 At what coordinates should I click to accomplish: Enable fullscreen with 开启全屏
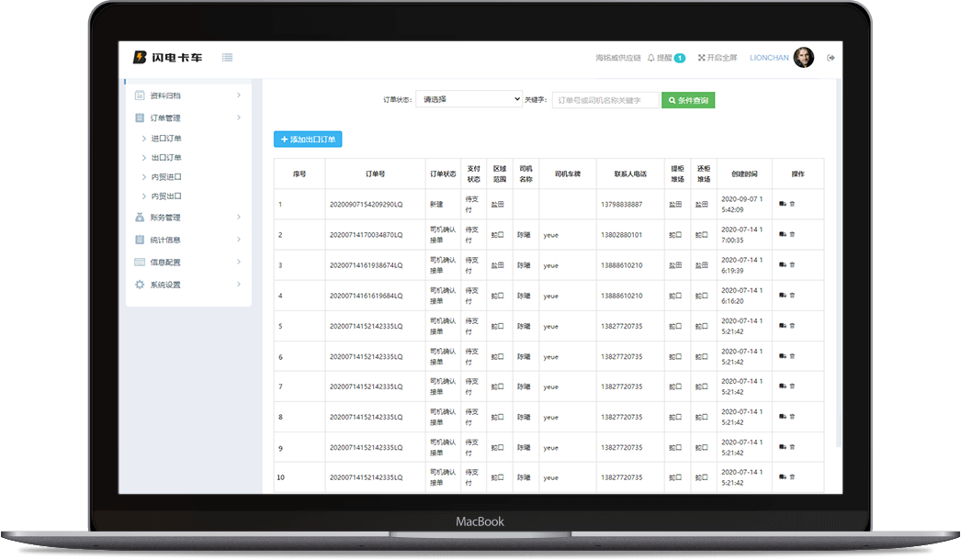pos(717,58)
